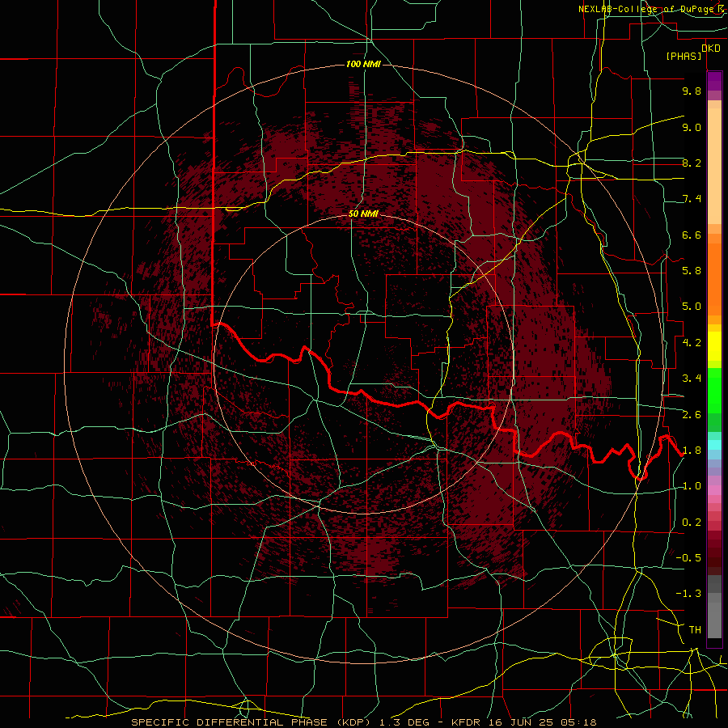Click the [PHAS] legend unit label

point(684,57)
